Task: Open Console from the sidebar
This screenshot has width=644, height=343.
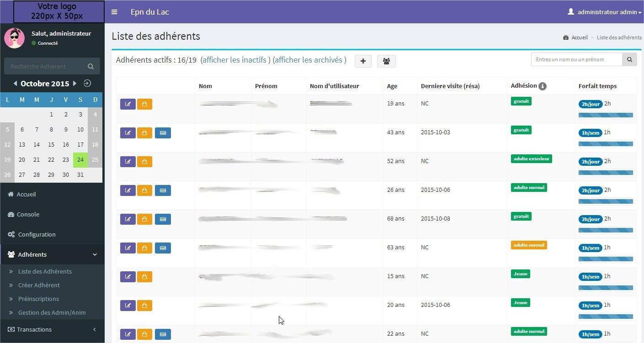Action: pyautogui.click(x=28, y=214)
